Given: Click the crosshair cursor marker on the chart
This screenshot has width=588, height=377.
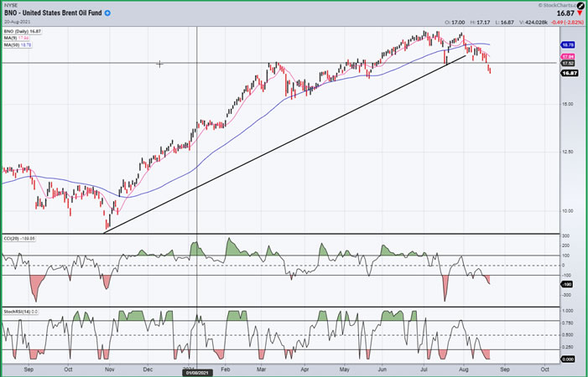Looking at the screenshot, I should point(159,64).
